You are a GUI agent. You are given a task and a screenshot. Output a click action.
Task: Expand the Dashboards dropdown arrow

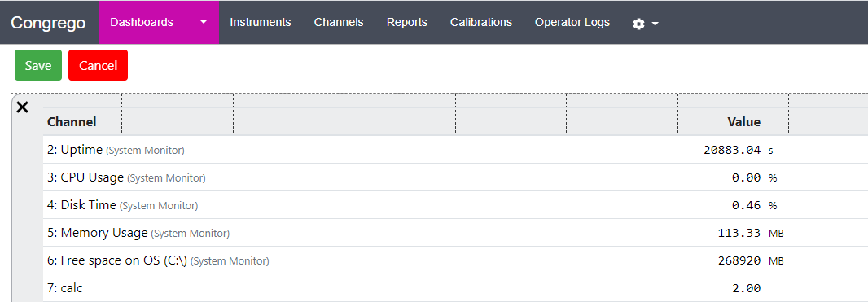tap(204, 22)
